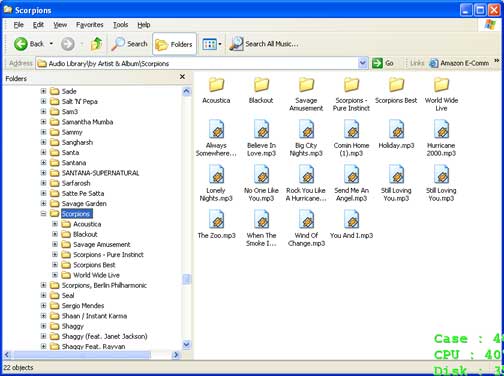Open the View menu
Viewport: 504px width, 376px height.
pos(60,25)
